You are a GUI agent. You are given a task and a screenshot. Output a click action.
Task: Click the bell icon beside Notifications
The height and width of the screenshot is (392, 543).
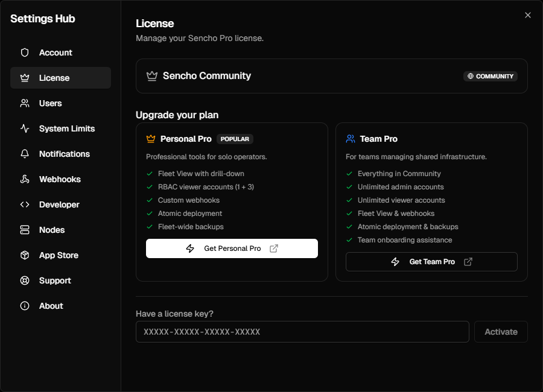click(x=25, y=153)
